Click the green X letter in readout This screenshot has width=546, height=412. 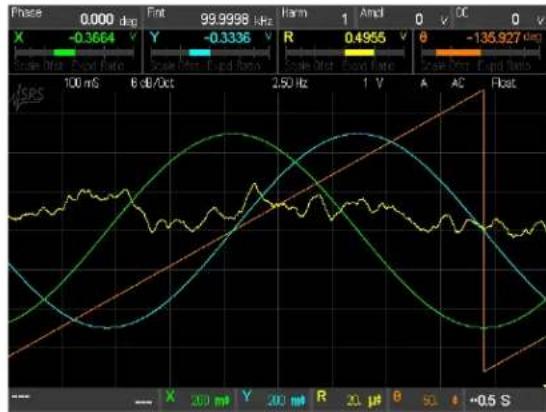[19, 37]
